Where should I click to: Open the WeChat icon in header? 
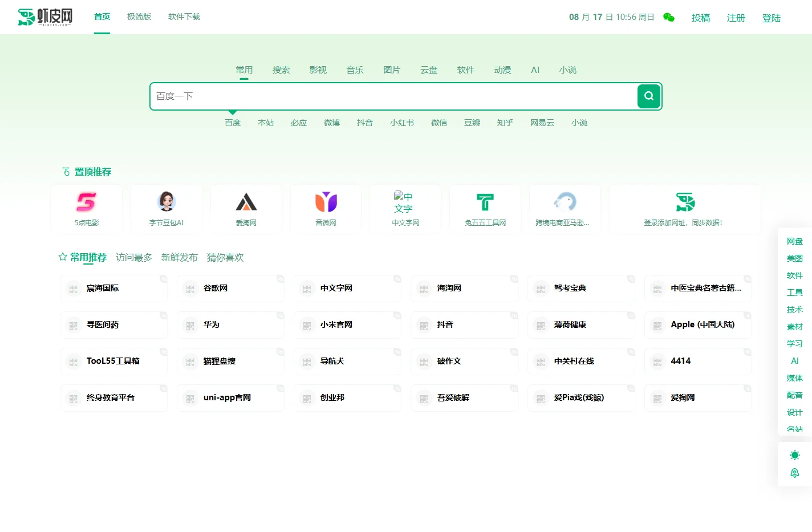click(x=669, y=18)
